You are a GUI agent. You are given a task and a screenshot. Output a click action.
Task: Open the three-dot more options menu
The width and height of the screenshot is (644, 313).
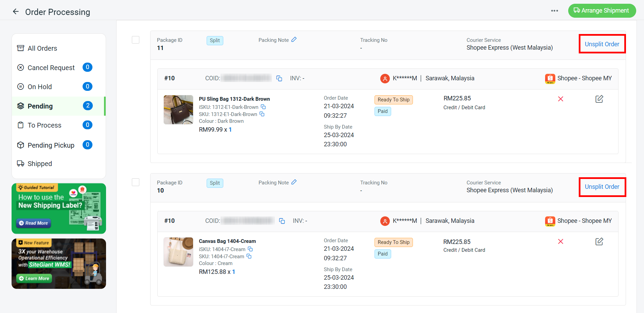(x=554, y=11)
